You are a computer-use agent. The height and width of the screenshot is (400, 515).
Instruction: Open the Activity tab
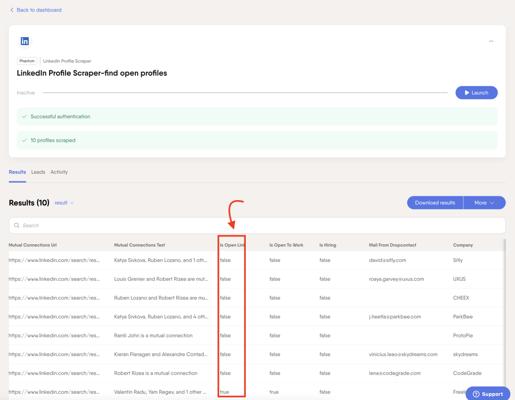click(x=59, y=172)
